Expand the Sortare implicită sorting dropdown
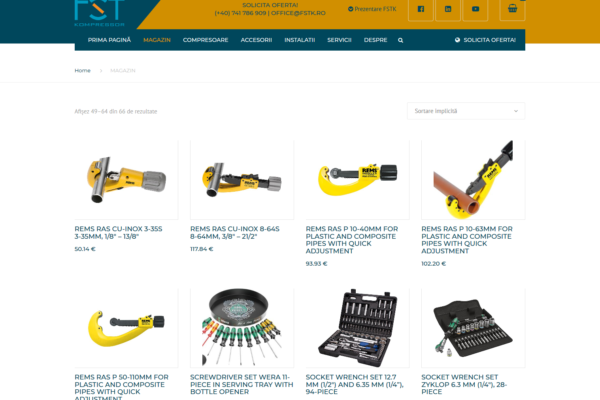This screenshot has width=600, height=400. click(x=465, y=111)
